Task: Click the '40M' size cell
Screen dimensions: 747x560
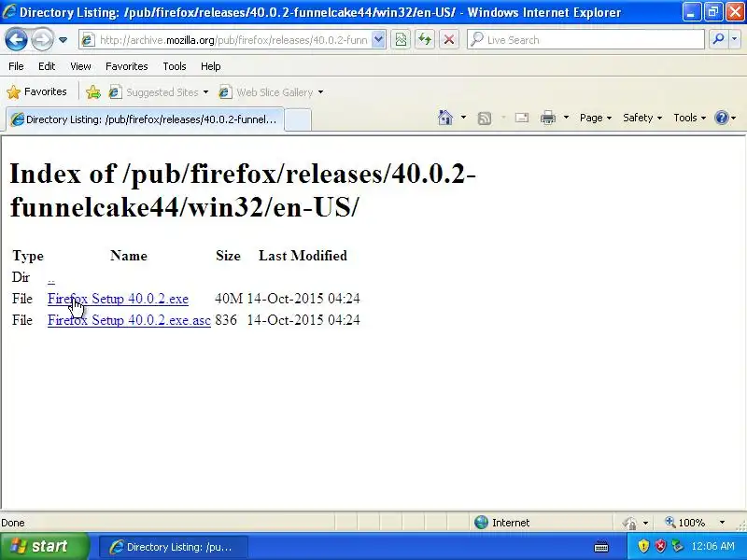Action: tap(229, 299)
